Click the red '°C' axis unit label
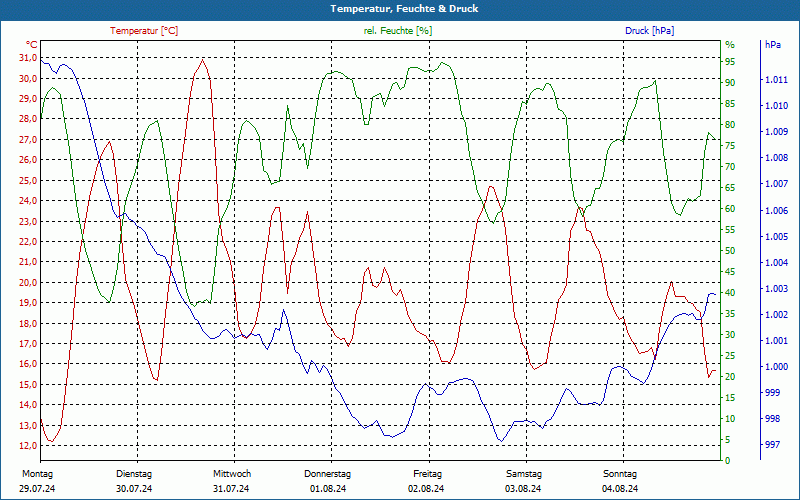This screenshot has height=500, width=800. (x=32, y=44)
